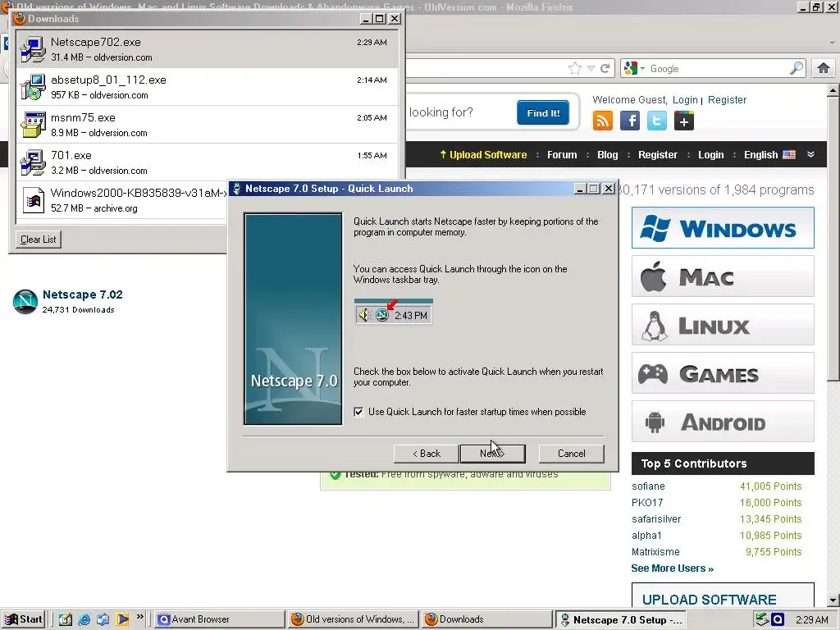Click the absetup8_01_112.exe installer icon
Screen dimensions: 840x630
(33, 87)
